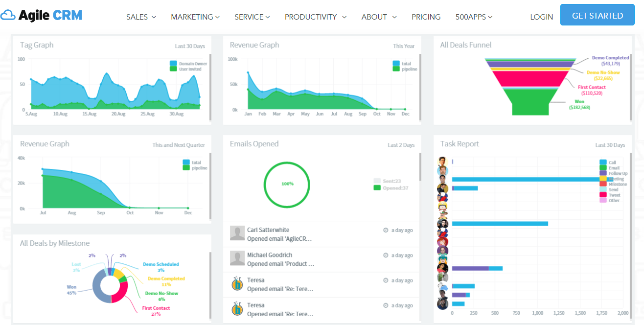Click the All Deals by Milestone title
The height and width of the screenshot is (325, 644).
tap(55, 243)
